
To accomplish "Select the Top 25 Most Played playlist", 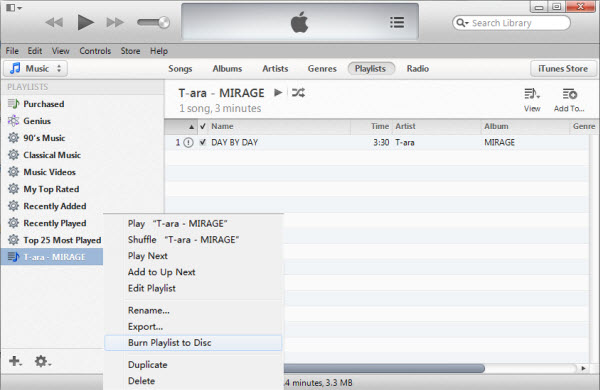I will pyautogui.click(x=52, y=240).
